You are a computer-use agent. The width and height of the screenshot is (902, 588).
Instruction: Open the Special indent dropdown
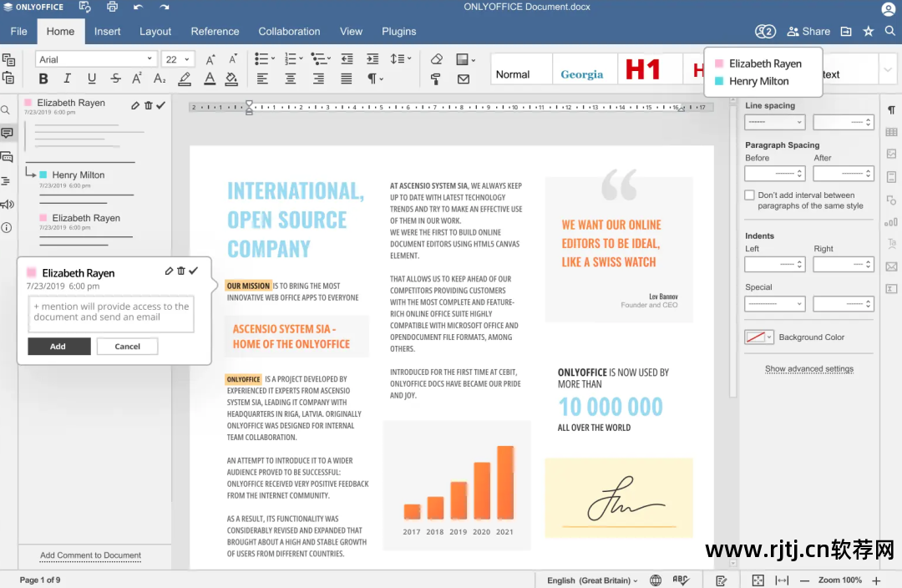coord(774,304)
